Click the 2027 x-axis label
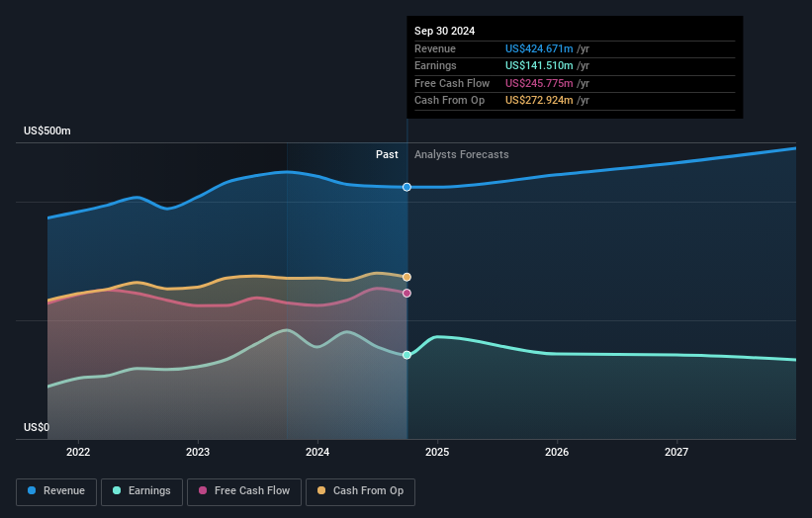 [677, 453]
